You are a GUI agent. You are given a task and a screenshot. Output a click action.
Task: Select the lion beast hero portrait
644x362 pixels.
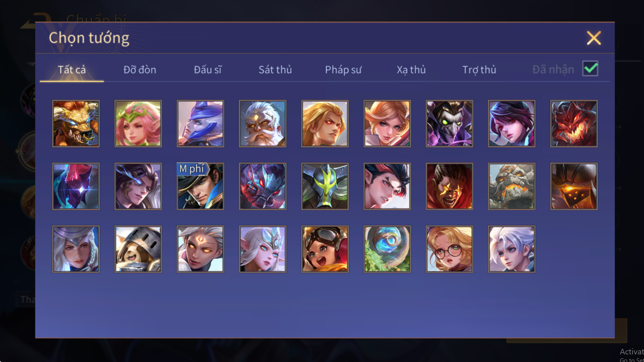pos(76,123)
